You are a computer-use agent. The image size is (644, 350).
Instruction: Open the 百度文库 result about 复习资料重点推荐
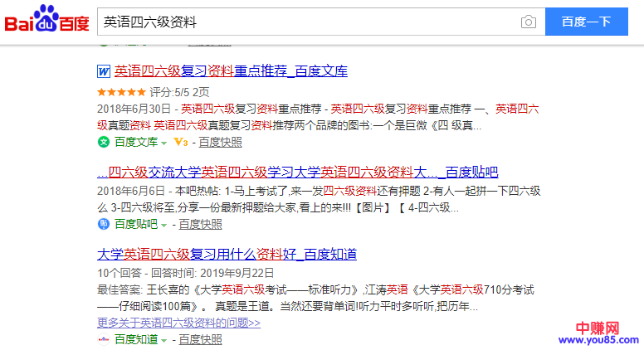[x=231, y=71]
